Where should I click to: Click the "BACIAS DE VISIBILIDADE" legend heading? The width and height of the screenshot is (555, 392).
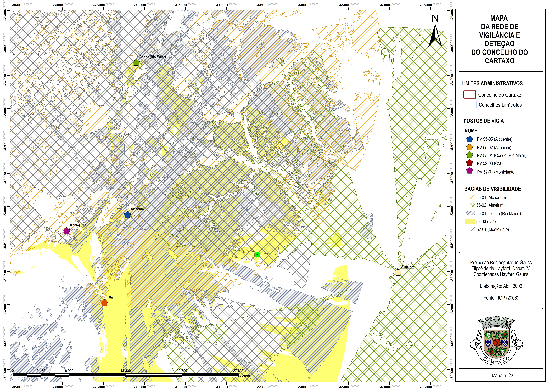pos(493,189)
